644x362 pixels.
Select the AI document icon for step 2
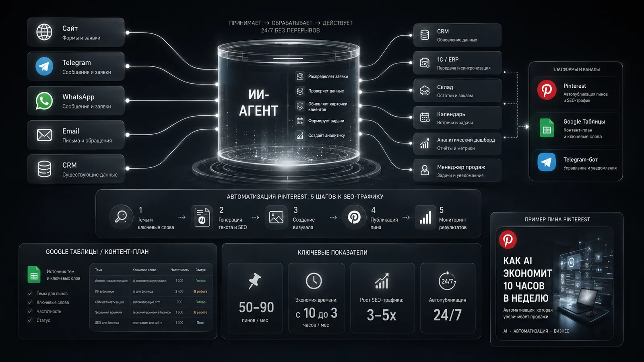click(x=202, y=217)
